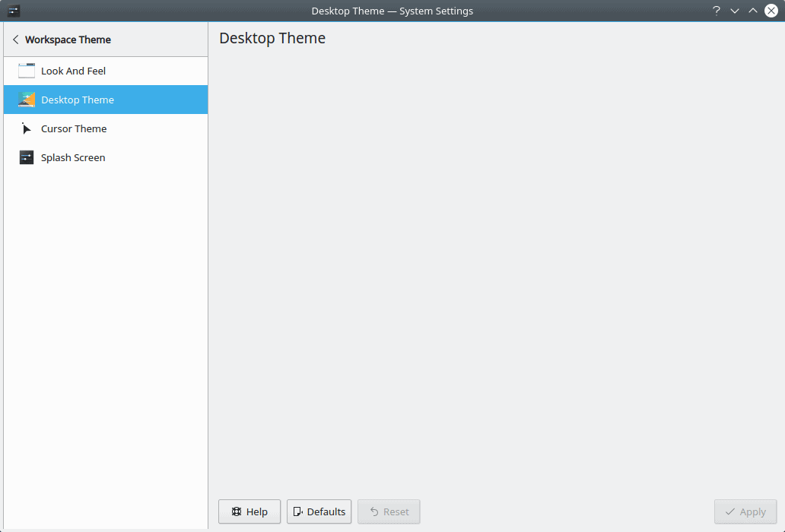Image resolution: width=785 pixels, height=532 pixels.
Task: Click the Desktop Theme sidebar icon
Action: [x=27, y=100]
